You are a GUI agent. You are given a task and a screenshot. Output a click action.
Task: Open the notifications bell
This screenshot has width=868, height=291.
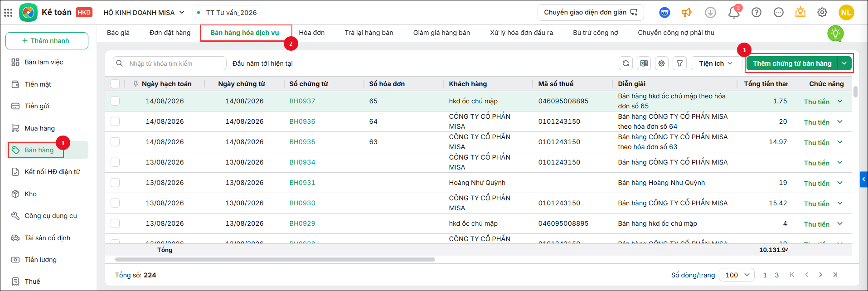pyautogui.click(x=734, y=13)
